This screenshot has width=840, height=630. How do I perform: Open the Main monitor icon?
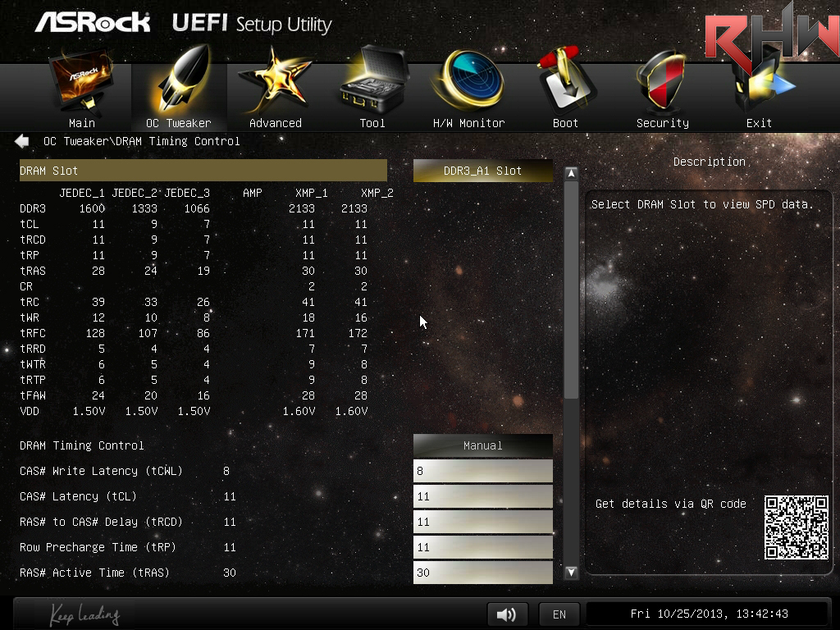82,81
